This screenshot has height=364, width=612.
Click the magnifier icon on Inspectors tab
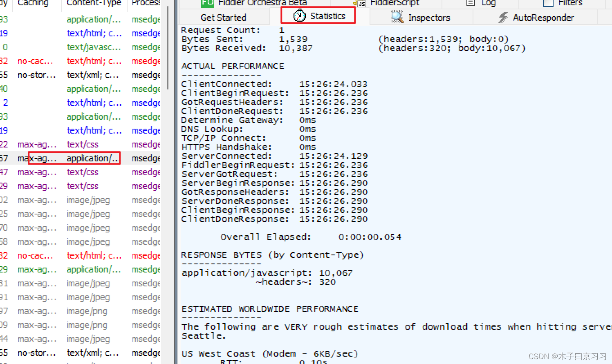pos(397,17)
